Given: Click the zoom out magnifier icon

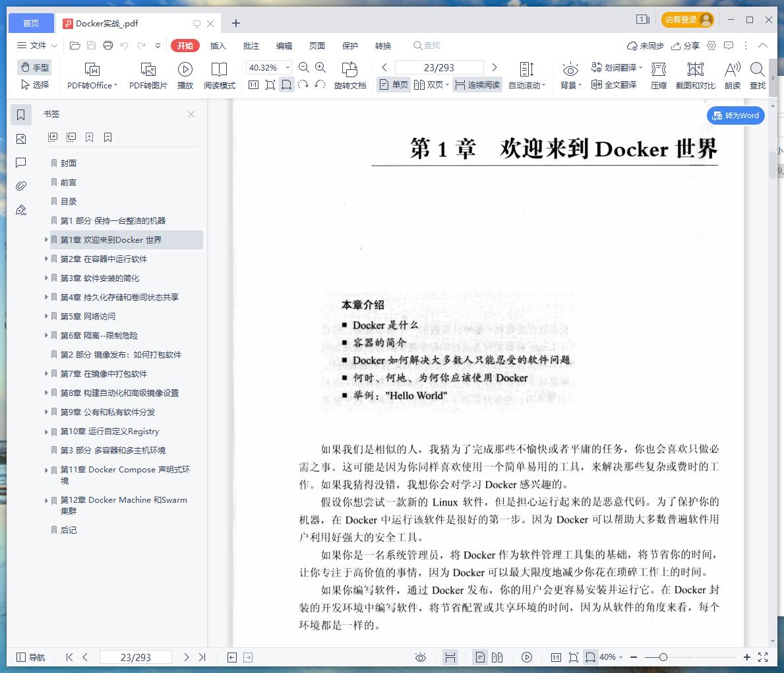Looking at the screenshot, I should tap(303, 67).
